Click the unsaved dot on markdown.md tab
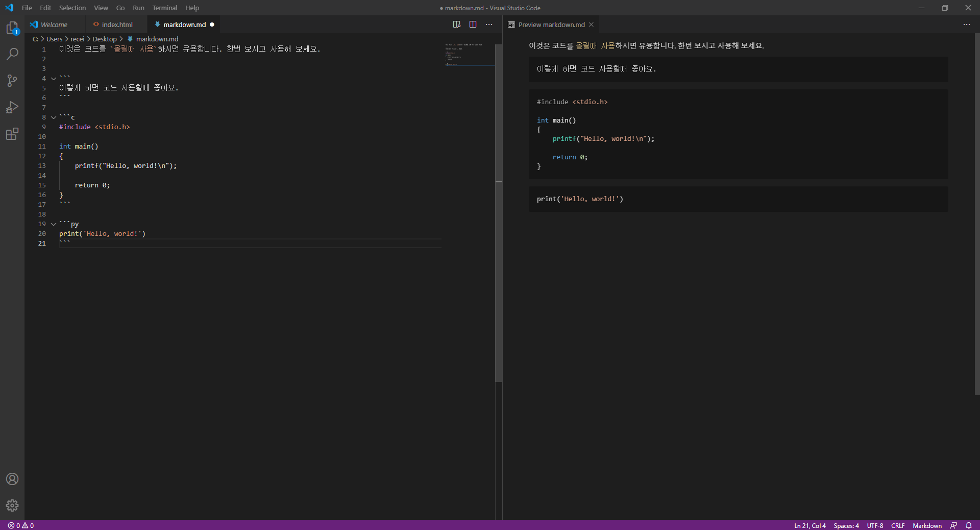Image resolution: width=980 pixels, height=530 pixels. click(x=212, y=25)
